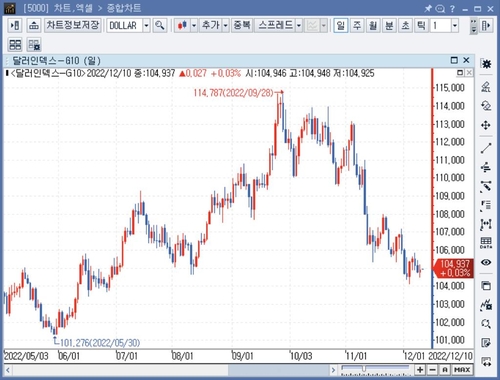500x380 pixels.
Task: Select the diagonal channel line tool
Action: click(x=486, y=186)
